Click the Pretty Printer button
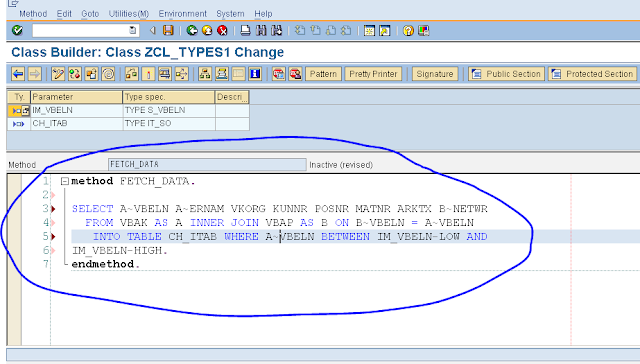 click(x=373, y=74)
